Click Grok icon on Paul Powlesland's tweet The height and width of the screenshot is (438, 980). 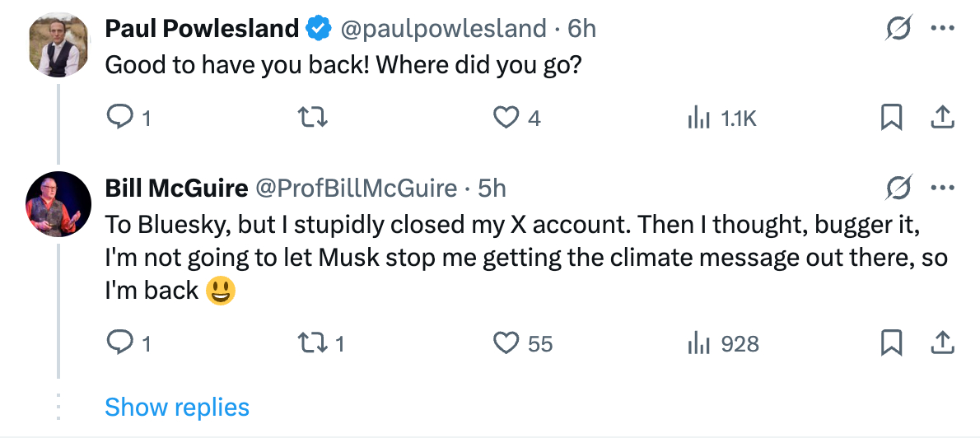tap(899, 29)
